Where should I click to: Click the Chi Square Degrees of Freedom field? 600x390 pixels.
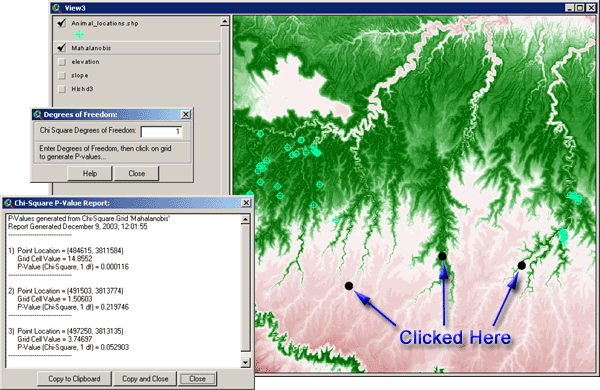[161, 131]
